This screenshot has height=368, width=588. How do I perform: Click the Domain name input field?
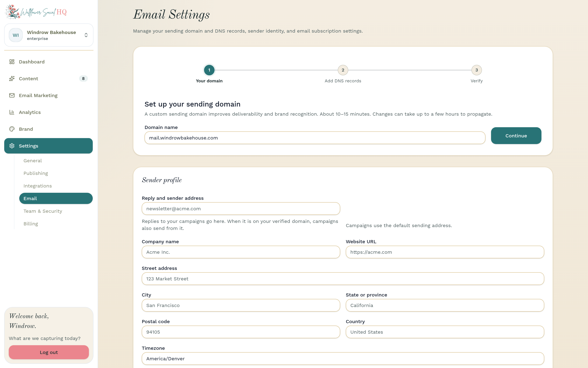315,138
